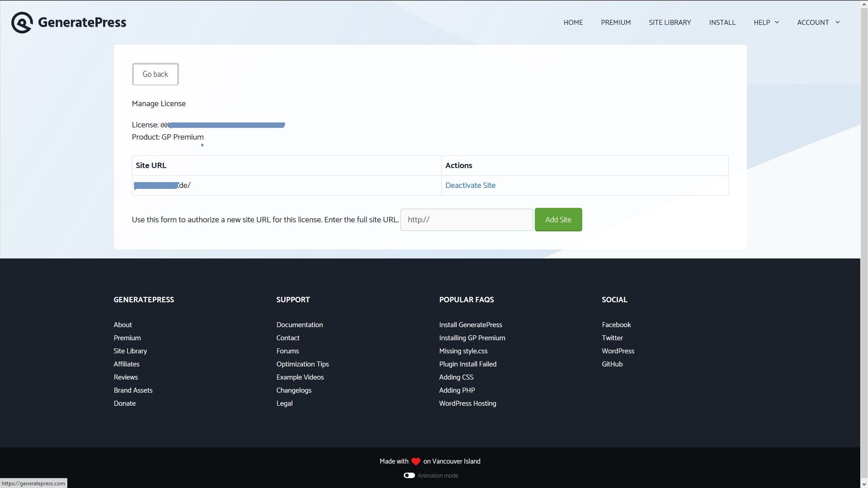Open the GitHub social link
Image resolution: width=868 pixels, height=488 pixels.
tap(612, 364)
